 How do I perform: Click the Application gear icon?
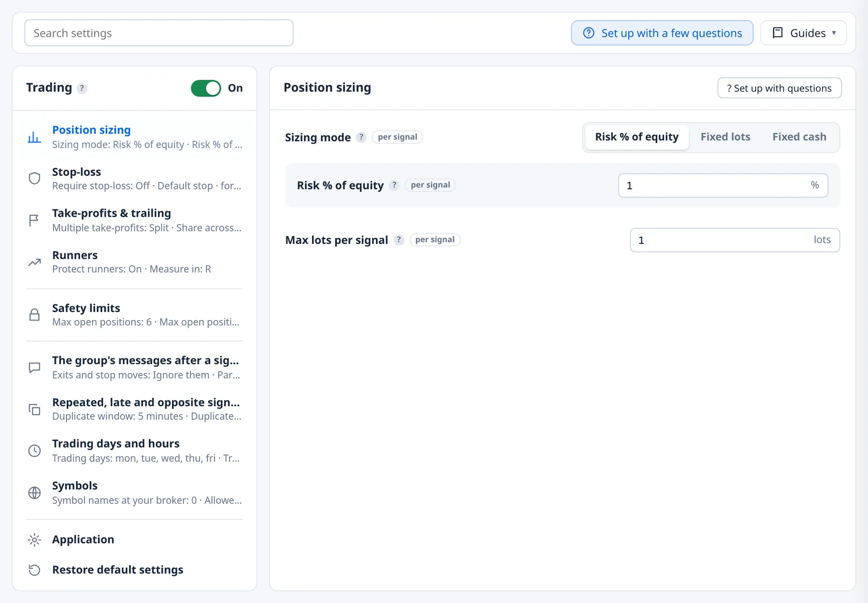pyautogui.click(x=34, y=540)
